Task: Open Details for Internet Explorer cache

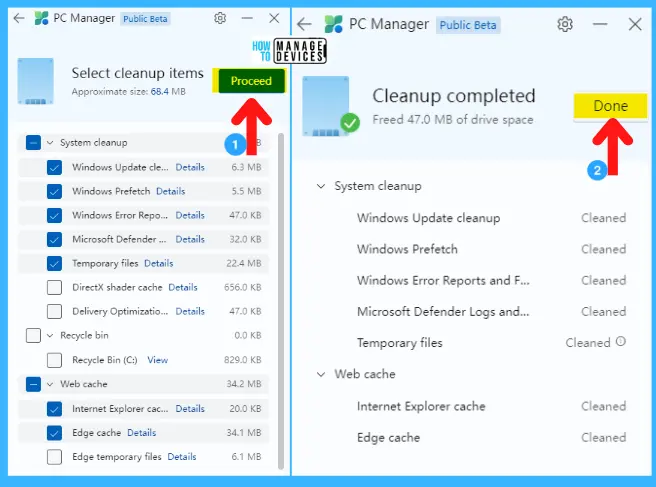Action: (x=190, y=409)
